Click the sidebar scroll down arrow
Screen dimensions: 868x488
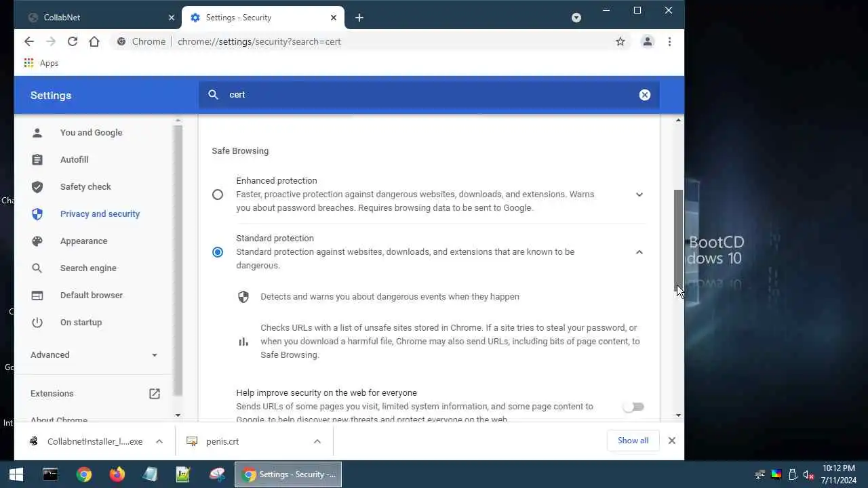coord(178,415)
